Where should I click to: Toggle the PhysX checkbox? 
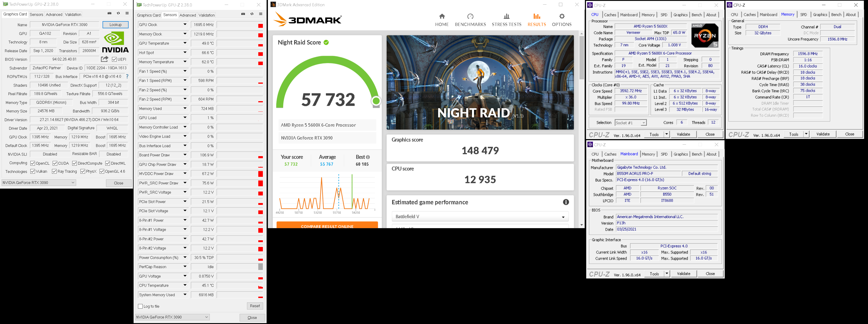click(x=83, y=172)
